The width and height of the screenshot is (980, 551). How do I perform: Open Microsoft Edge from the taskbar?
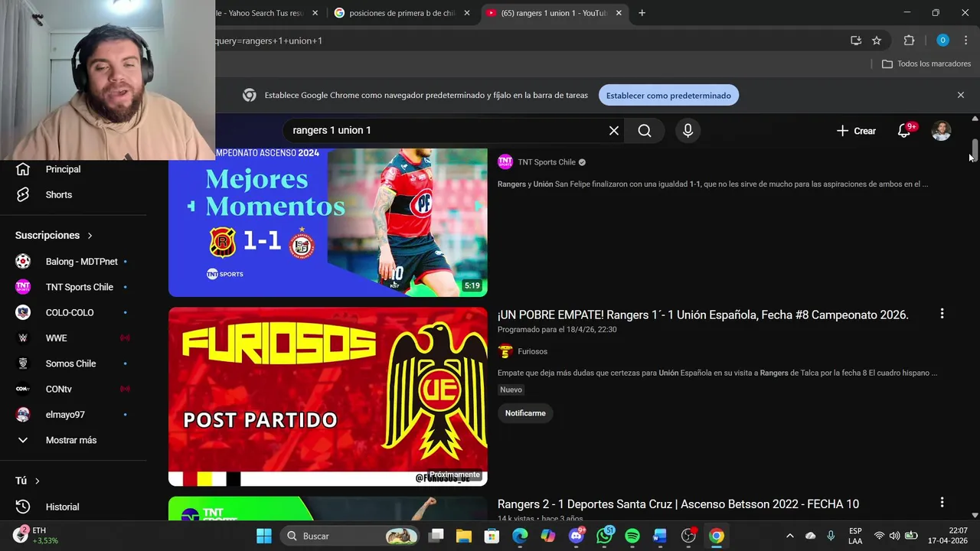tap(520, 536)
